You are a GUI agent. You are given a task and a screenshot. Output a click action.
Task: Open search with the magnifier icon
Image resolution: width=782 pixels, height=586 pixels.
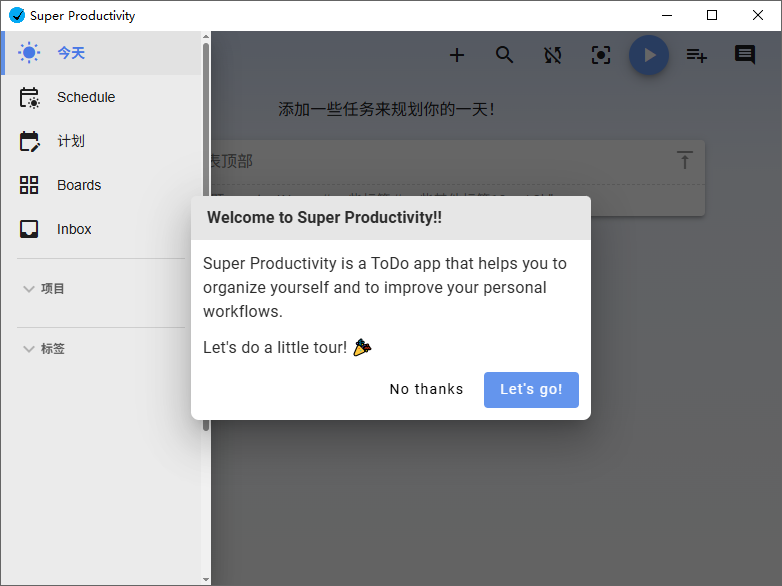[x=505, y=55]
